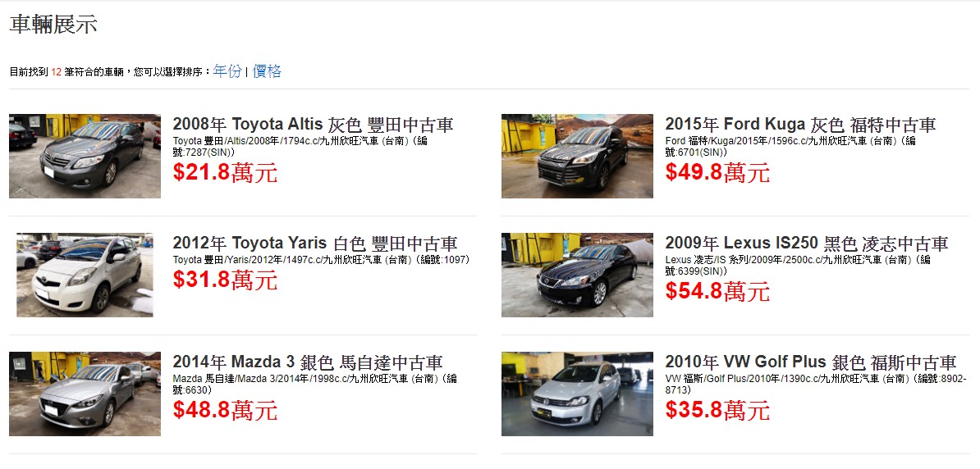Sort vehicles by 年份
The width and height of the screenshot is (980, 469).
click(227, 71)
